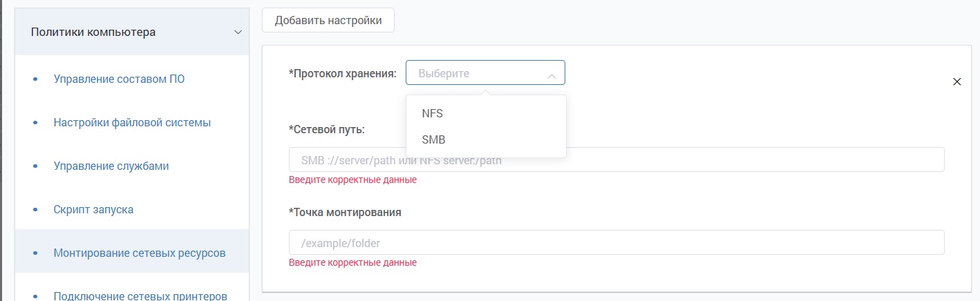Focus the Точка монтирования input field

(x=616, y=243)
